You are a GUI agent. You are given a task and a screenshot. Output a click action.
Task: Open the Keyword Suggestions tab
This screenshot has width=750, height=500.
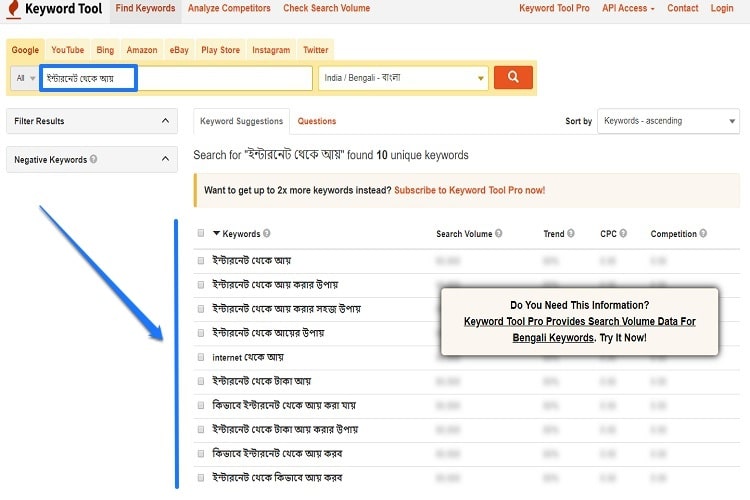click(x=242, y=121)
